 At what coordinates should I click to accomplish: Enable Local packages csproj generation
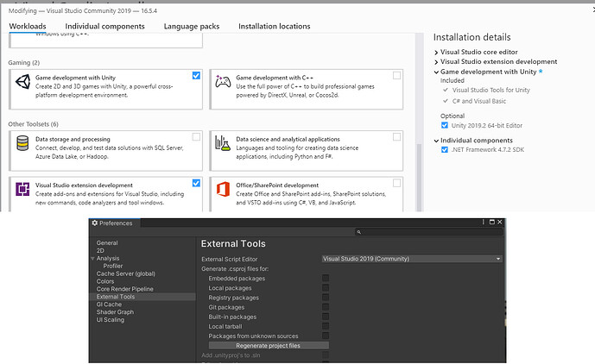coord(326,287)
